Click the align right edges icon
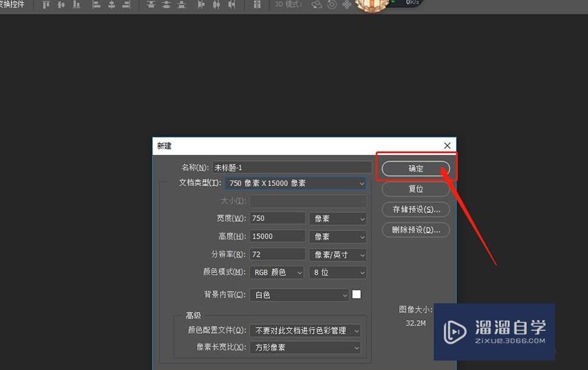The image size is (588, 370). [127, 5]
